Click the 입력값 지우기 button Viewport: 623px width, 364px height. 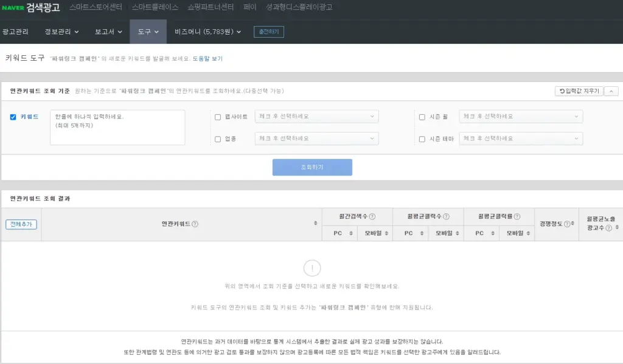click(x=579, y=91)
